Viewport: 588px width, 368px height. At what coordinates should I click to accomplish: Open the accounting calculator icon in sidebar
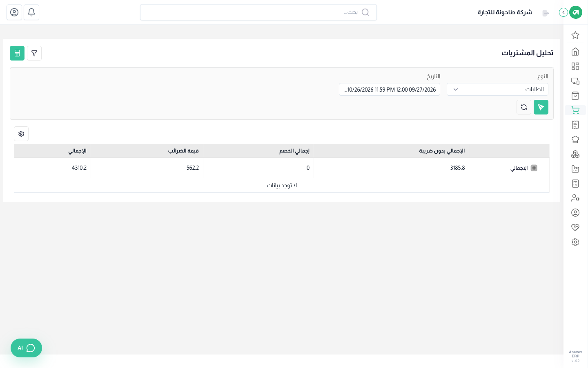click(x=575, y=184)
